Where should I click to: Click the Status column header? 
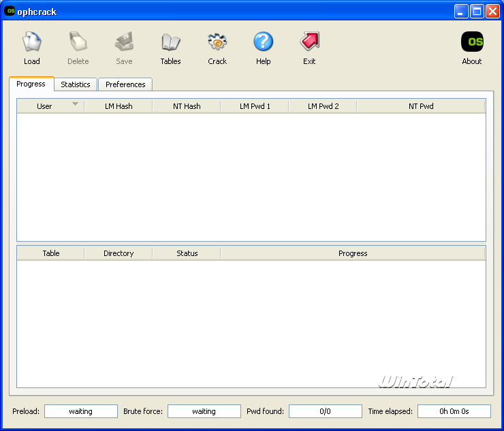coord(187,253)
